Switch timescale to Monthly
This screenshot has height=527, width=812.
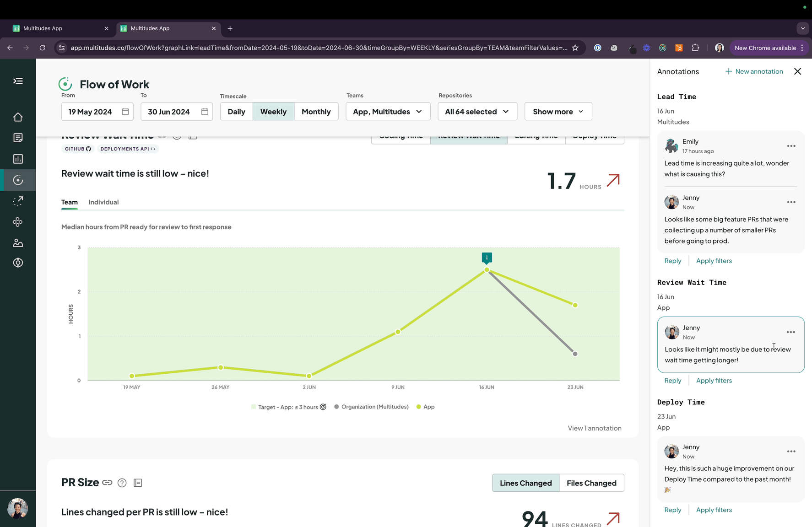[316, 112]
